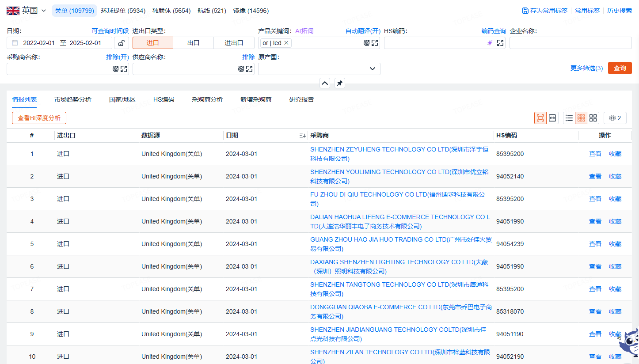The width and height of the screenshot is (639, 364).
Task: Open the column settings gear button
Action: click(x=615, y=118)
